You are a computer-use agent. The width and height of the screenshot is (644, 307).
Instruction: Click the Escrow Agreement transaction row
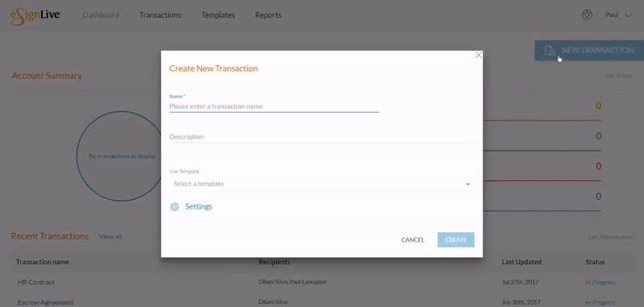pyautogui.click(x=322, y=302)
